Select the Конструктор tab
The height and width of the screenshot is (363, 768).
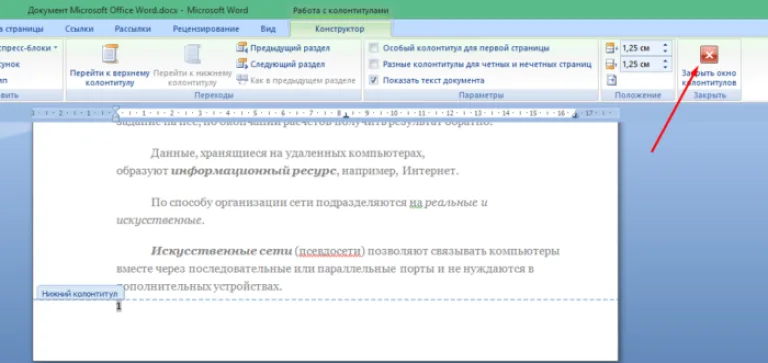(340, 29)
